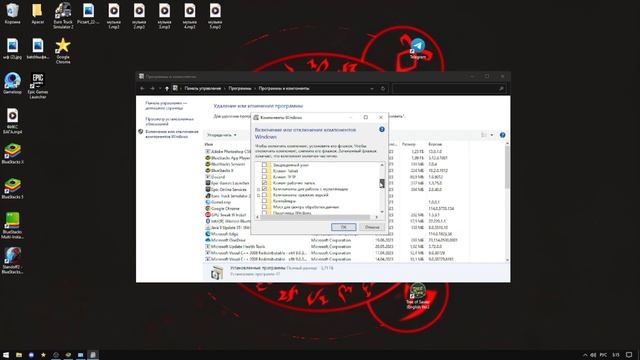
Task: Launch BlueStacks 5 desktop shortcut
Action: click(x=12, y=189)
